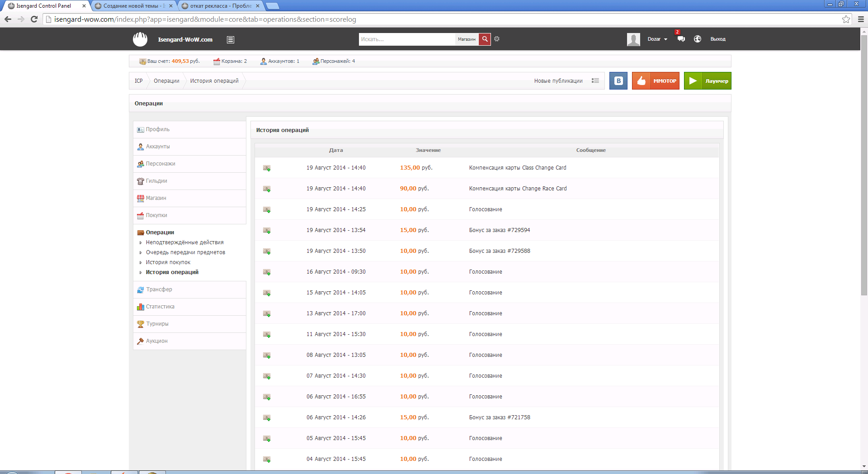Open the Магазин search scope dropdown
Viewport: 868px width, 474px height.
pyautogui.click(x=467, y=39)
